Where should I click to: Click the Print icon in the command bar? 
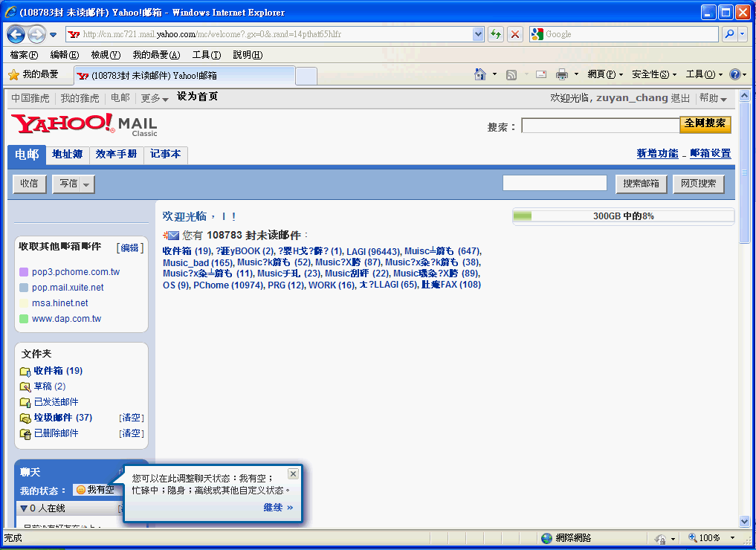(562, 74)
